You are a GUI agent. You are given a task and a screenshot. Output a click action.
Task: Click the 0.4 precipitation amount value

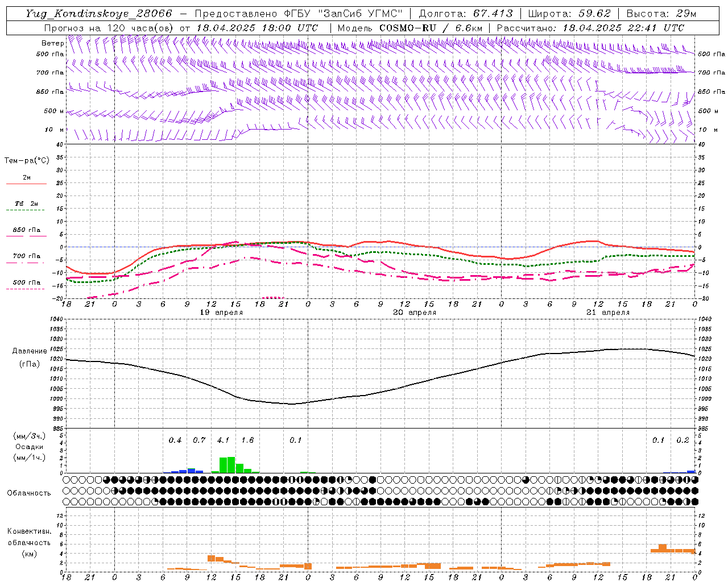(x=175, y=440)
